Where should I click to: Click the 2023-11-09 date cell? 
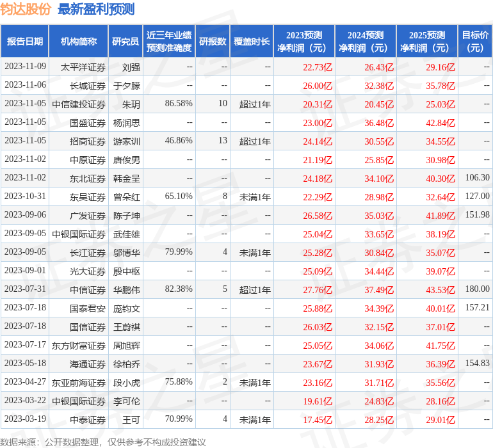pyautogui.click(x=25, y=67)
